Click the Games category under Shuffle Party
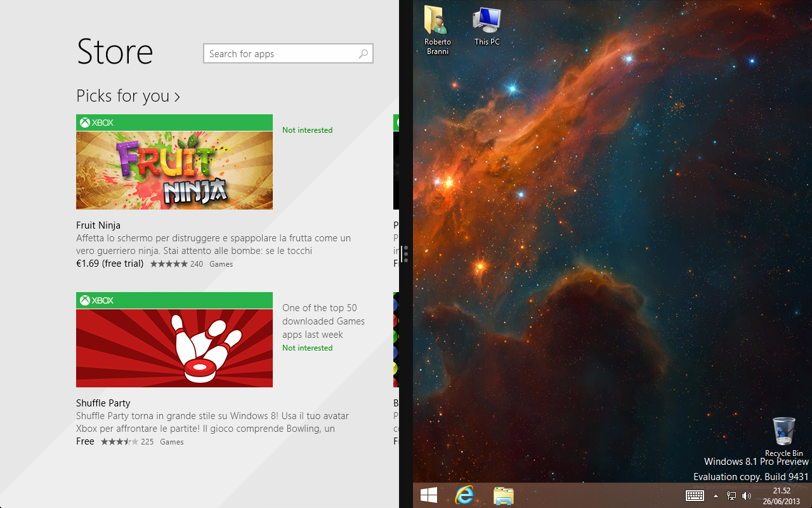Screen dimensions: 812x508 pos(172,442)
